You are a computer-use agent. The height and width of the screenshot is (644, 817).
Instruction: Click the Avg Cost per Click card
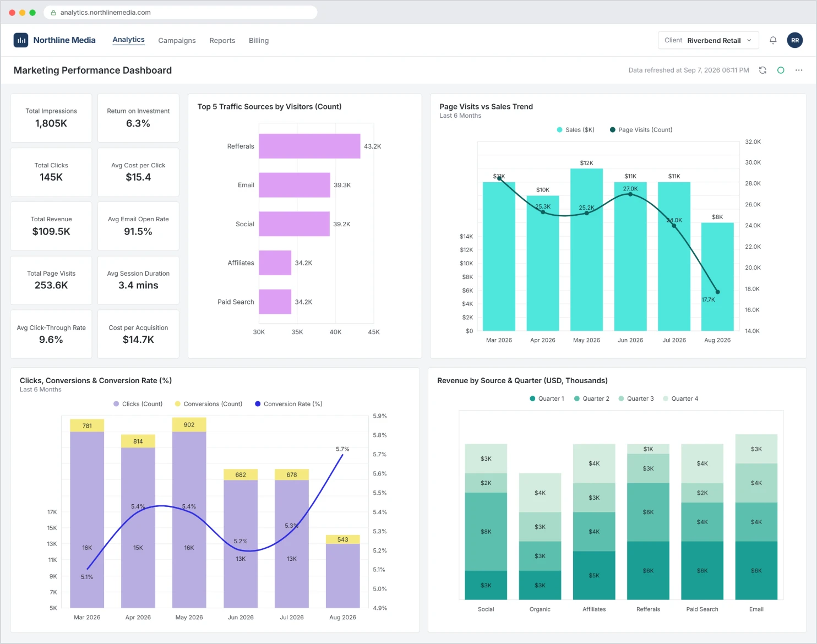pyautogui.click(x=138, y=172)
